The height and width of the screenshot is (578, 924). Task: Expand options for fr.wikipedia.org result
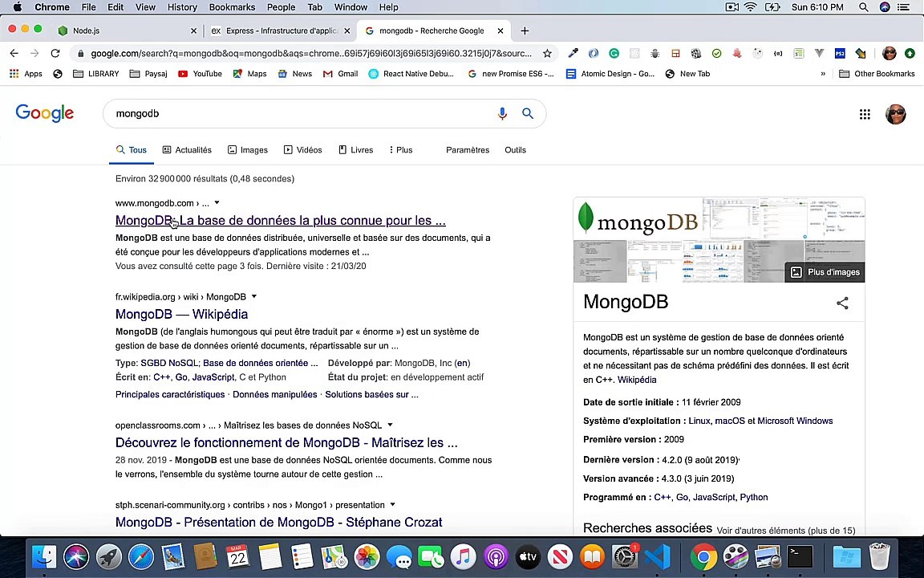coord(254,297)
